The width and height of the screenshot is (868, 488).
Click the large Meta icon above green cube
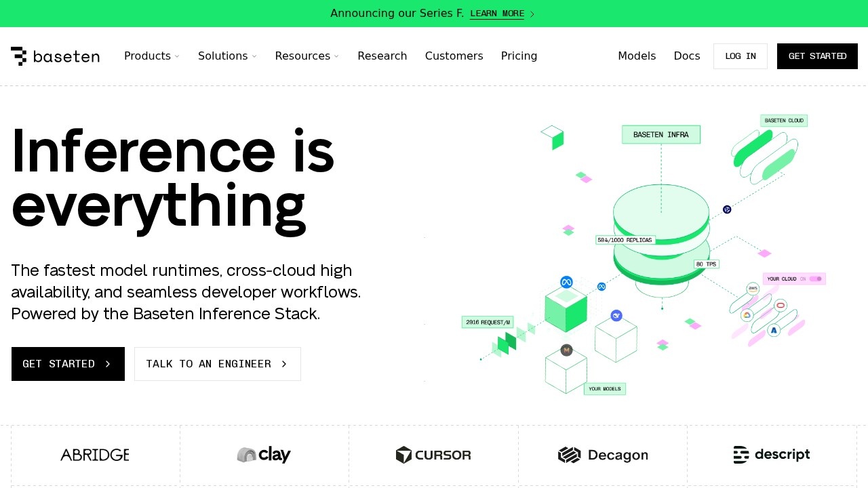(566, 282)
